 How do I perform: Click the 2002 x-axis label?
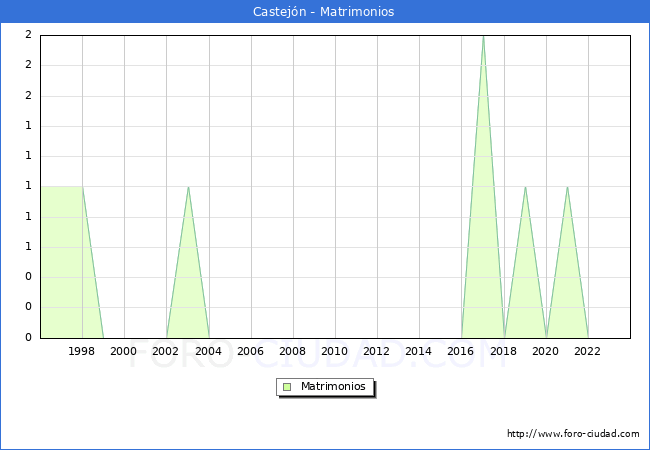(166, 351)
